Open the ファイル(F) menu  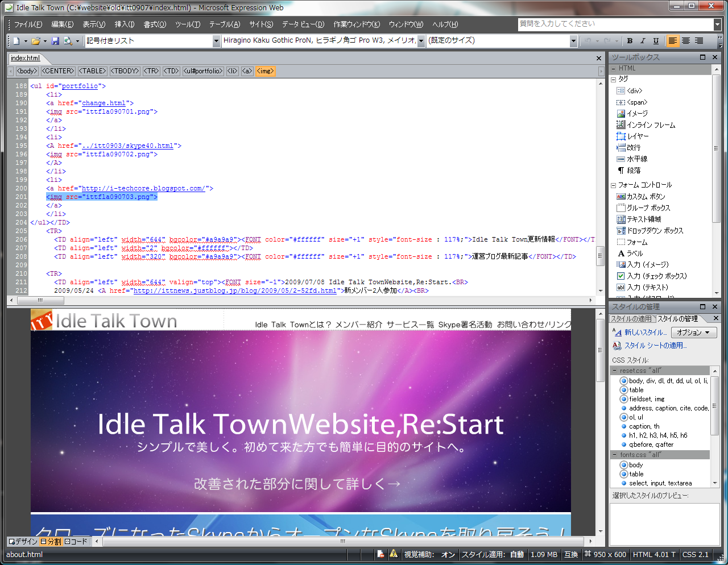[28, 24]
